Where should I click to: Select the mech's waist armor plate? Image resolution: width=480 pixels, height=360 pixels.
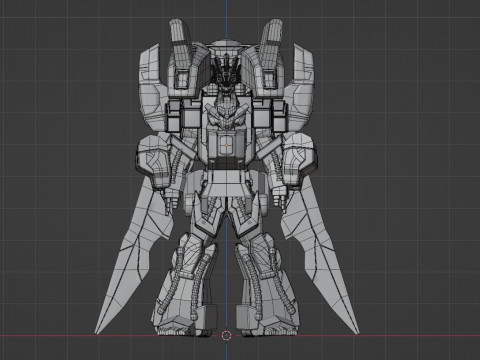pos(226,183)
